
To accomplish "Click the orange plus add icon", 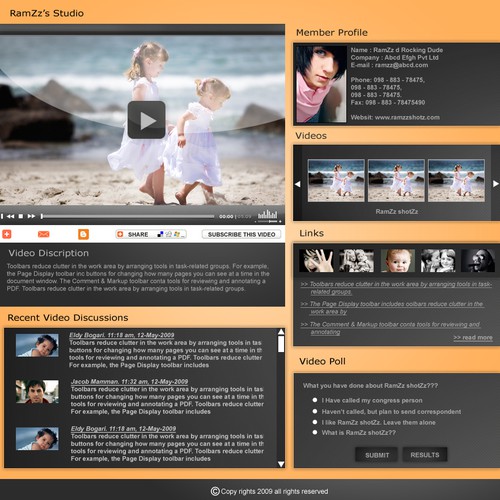I will [x=7, y=234].
